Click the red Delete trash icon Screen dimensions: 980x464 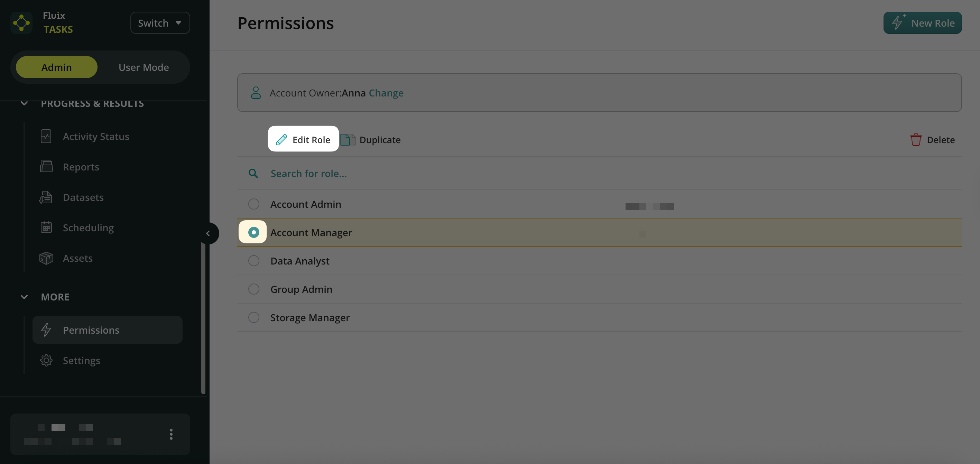click(915, 140)
